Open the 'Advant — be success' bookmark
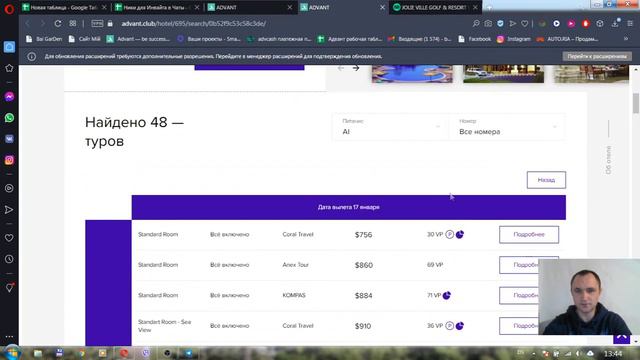 tap(138, 39)
